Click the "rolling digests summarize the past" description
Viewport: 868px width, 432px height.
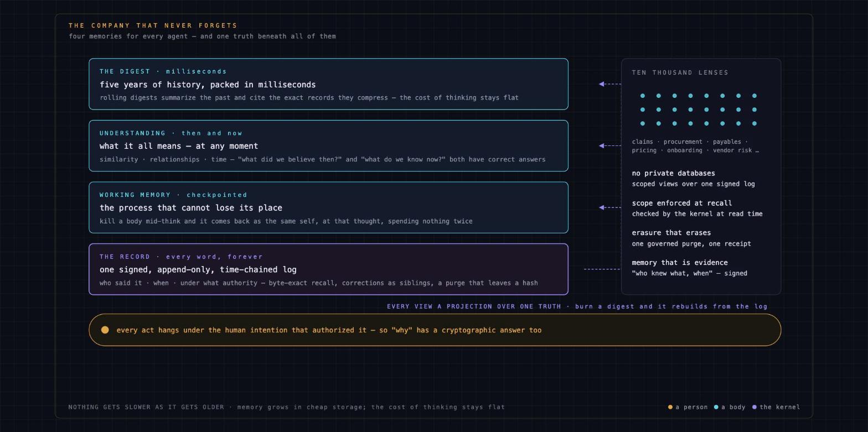tap(309, 98)
